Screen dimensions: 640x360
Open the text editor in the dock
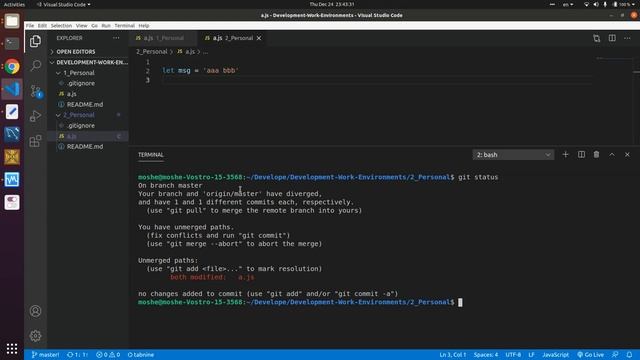tap(12, 111)
